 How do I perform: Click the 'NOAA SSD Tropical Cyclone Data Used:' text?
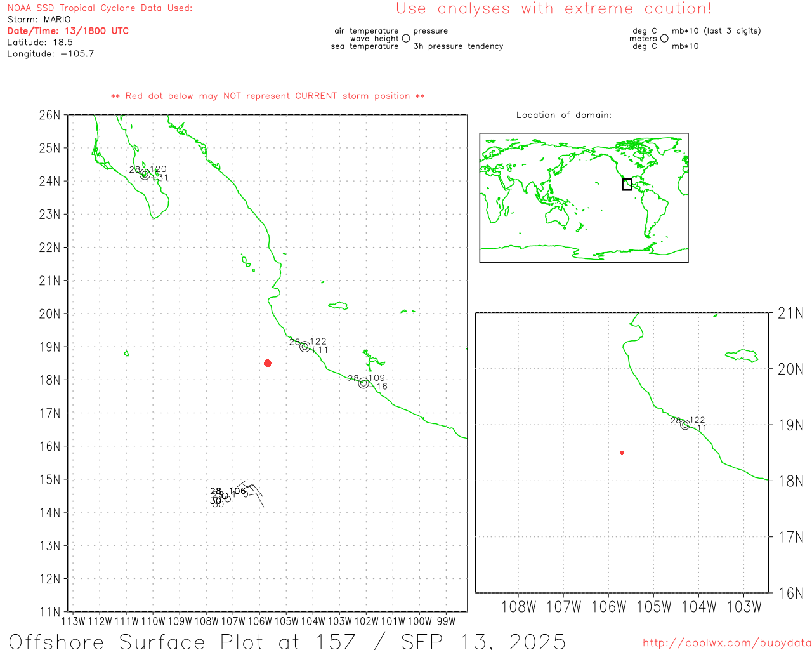[100, 8]
